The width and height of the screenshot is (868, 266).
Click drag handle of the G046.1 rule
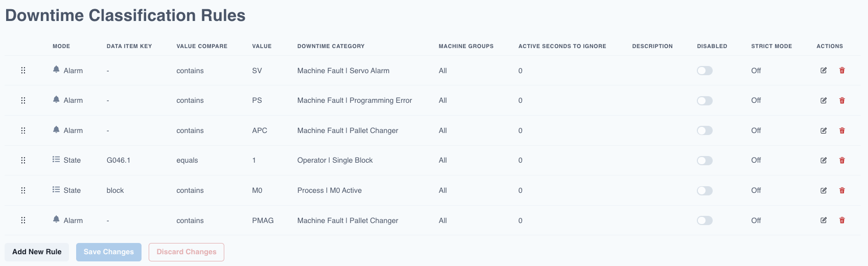(23, 160)
